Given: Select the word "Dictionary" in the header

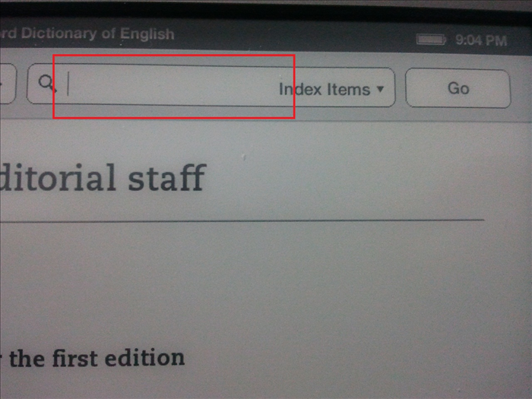Looking at the screenshot, I should pos(59,33).
